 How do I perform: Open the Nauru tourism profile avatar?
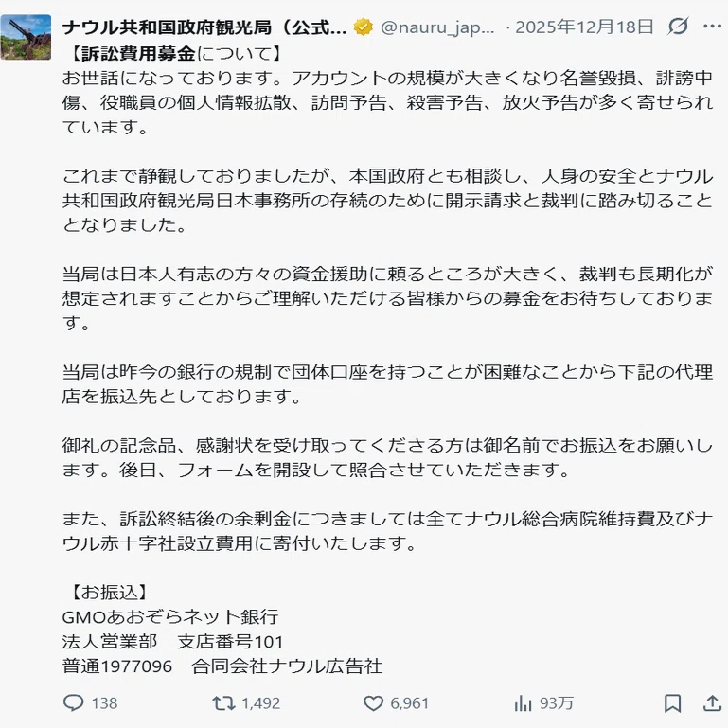(26, 37)
